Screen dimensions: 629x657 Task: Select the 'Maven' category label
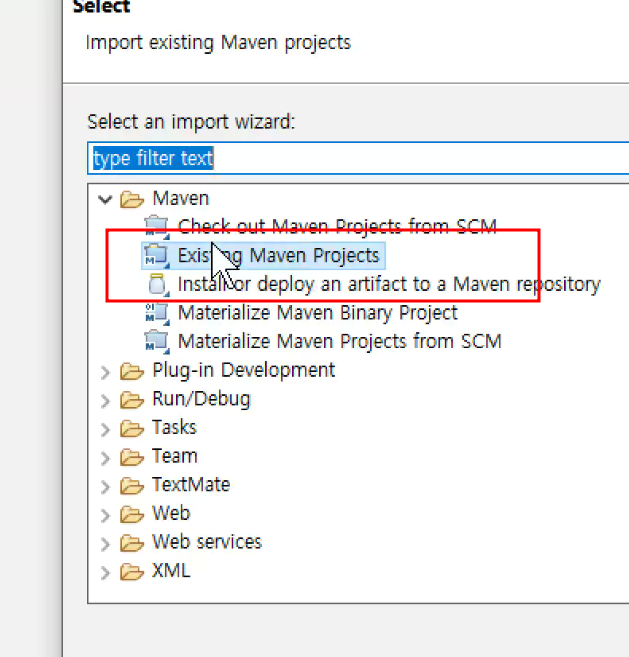181,198
